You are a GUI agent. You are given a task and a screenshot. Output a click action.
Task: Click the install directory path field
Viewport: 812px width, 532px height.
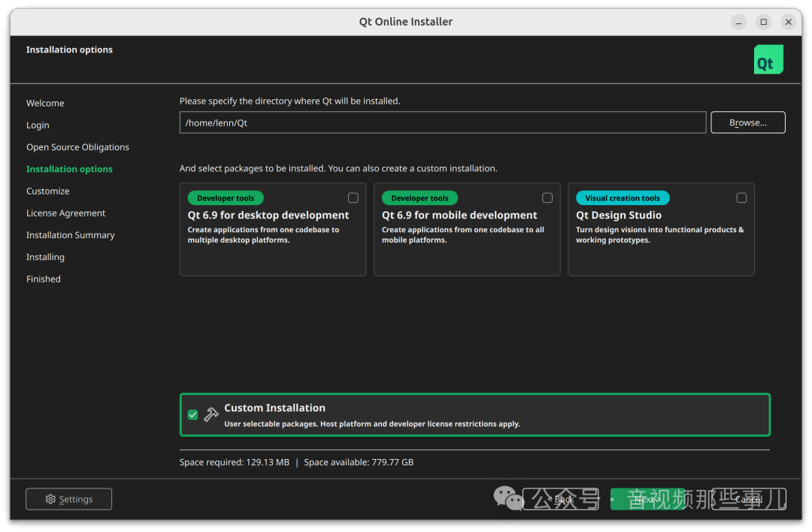pyautogui.click(x=443, y=122)
